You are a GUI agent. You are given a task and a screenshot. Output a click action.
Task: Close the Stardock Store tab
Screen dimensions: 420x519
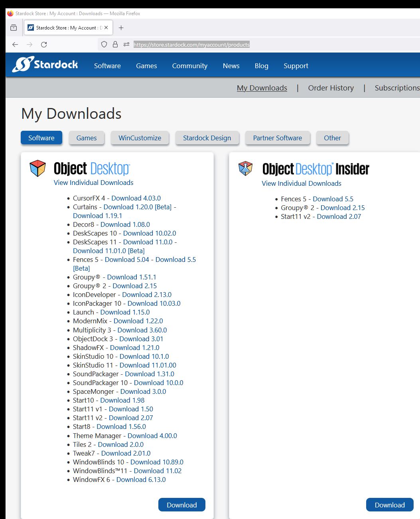106,28
